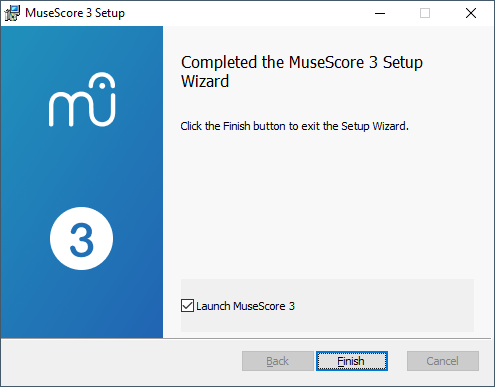Image resolution: width=495 pixels, height=387 pixels.
Task: Click the installer icon in the title bar
Action: click(12, 13)
